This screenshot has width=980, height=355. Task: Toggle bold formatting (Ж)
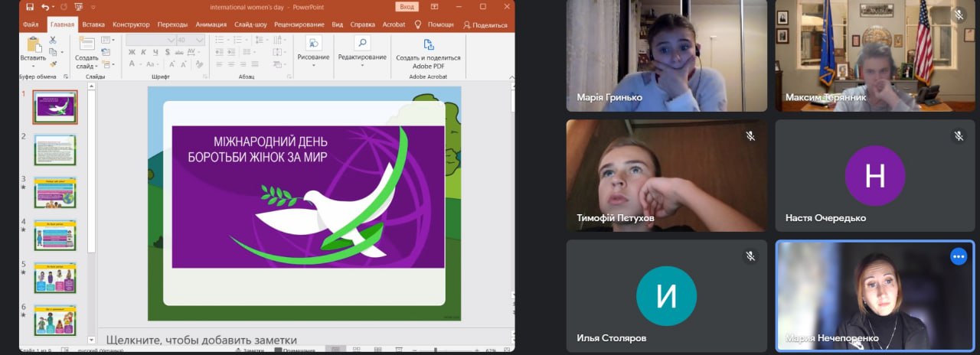click(x=132, y=52)
